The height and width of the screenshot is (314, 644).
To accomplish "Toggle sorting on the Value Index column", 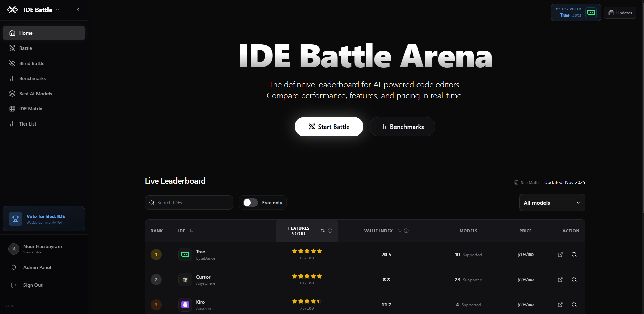I will (x=399, y=231).
